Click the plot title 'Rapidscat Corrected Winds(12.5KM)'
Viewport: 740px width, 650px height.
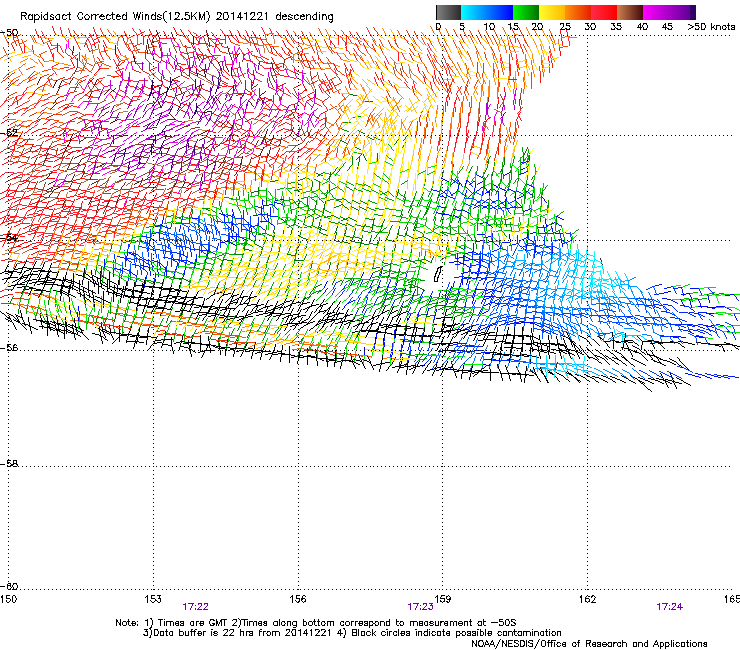115,17
